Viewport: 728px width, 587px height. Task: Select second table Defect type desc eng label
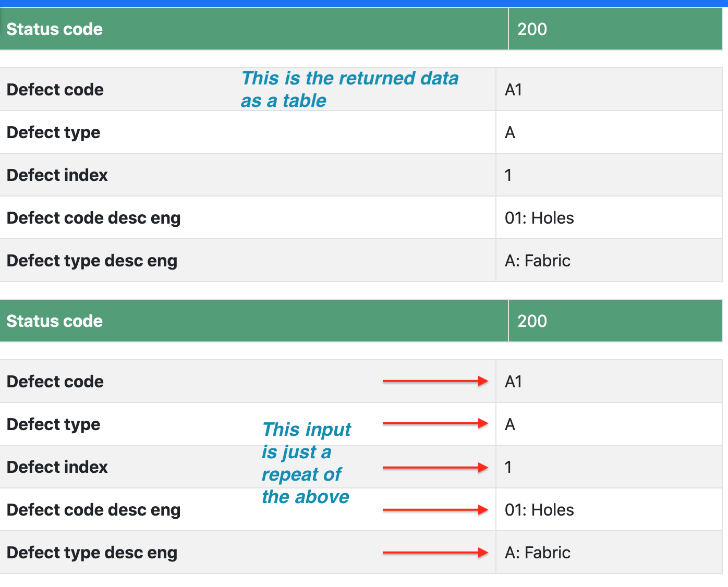[92, 553]
